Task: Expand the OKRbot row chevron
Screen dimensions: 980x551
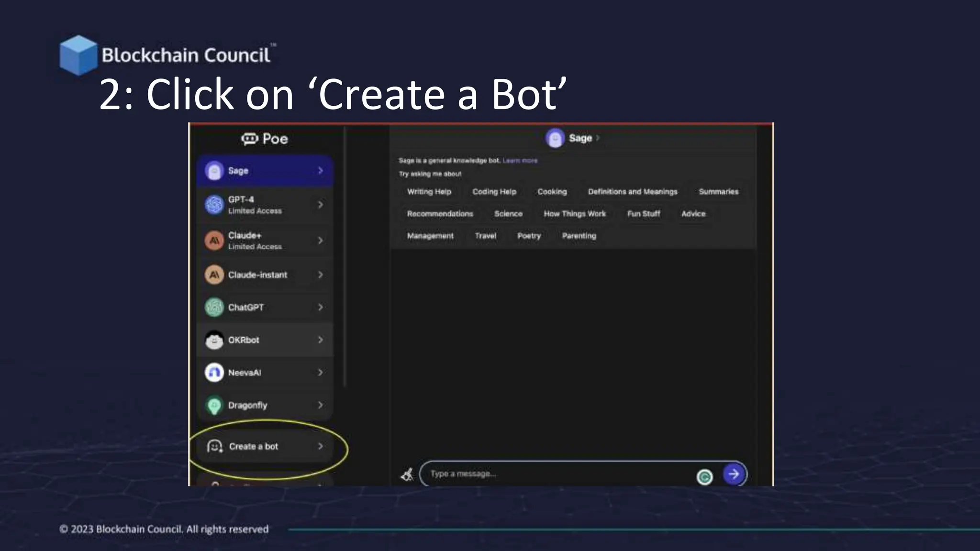Action: pyautogui.click(x=320, y=340)
